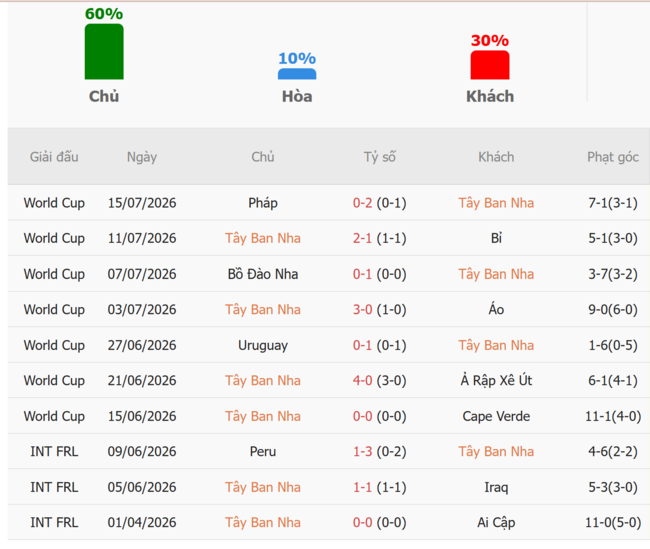Open Cape Verde team link
This screenshot has height=549, width=650.
click(x=496, y=416)
